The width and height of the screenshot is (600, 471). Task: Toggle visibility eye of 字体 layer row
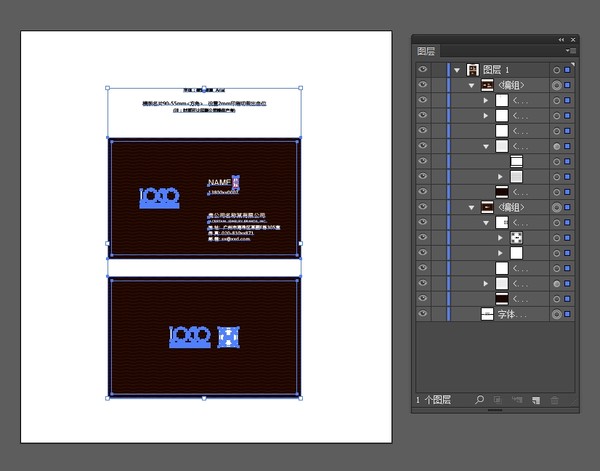422,313
